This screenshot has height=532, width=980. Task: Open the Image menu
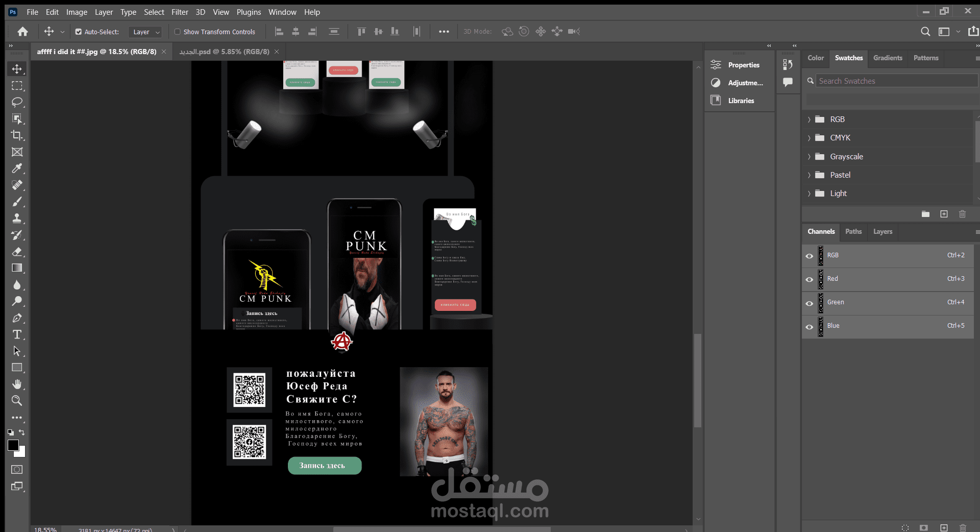click(77, 12)
